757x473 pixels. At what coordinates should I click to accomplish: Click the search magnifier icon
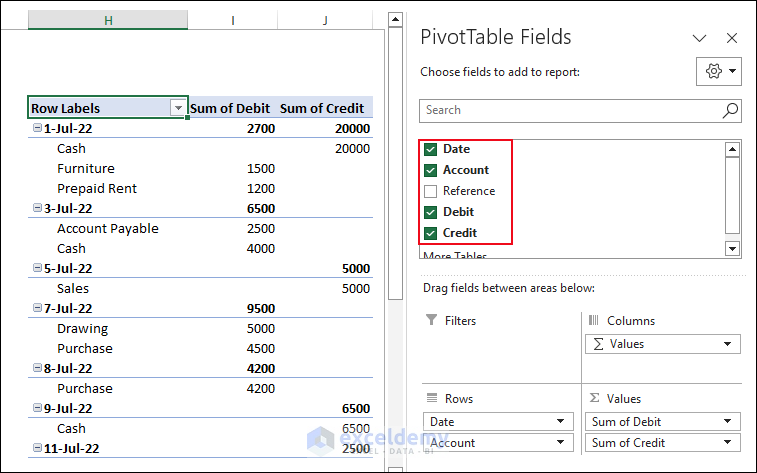[x=730, y=110]
